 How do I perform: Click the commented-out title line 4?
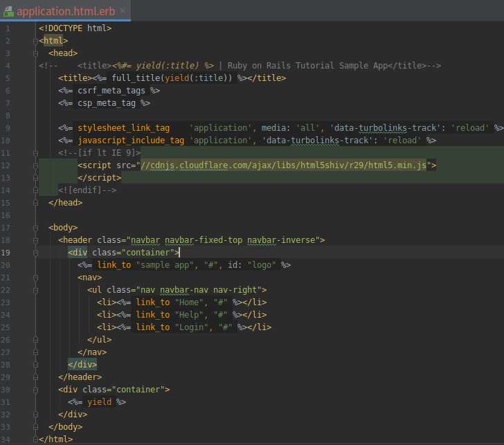[x=240, y=66]
